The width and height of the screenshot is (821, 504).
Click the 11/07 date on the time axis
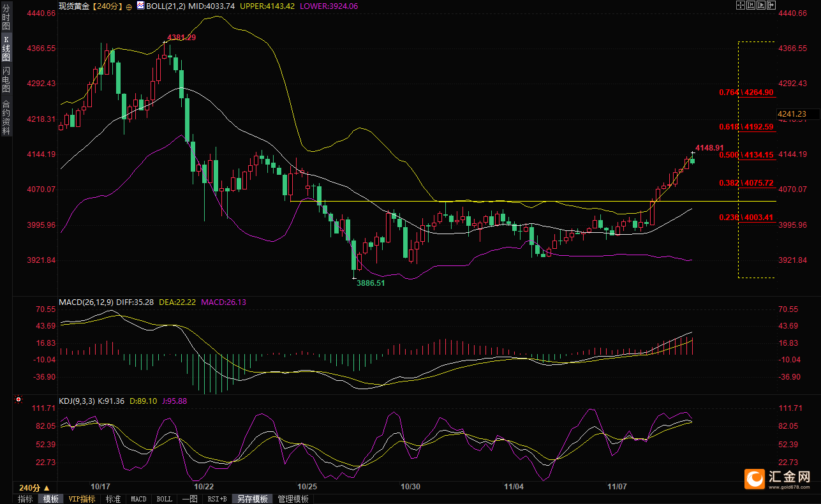coord(616,486)
